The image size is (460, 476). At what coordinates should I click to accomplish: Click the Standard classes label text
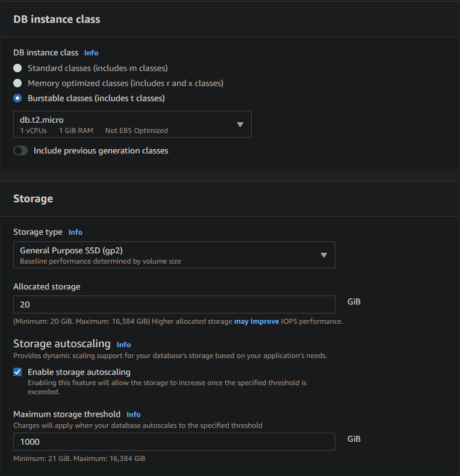[98, 68]
